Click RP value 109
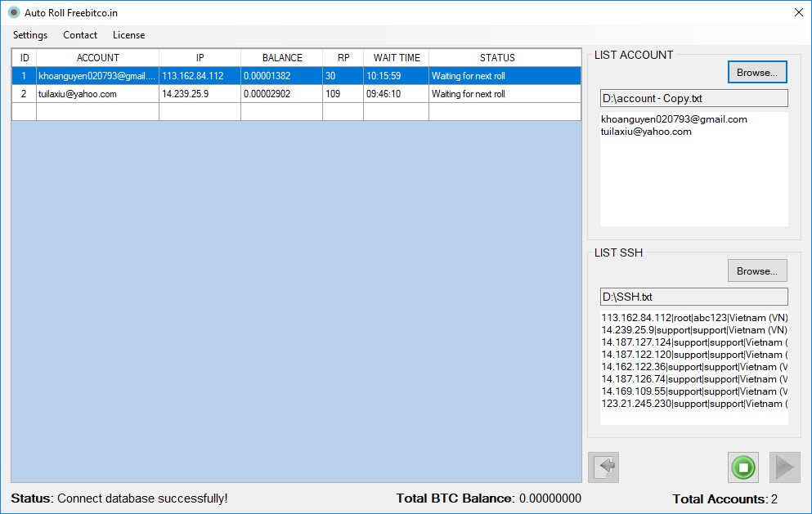Viewport: 812px width, 514px height. pyautogui.click(x=343, y=94)
